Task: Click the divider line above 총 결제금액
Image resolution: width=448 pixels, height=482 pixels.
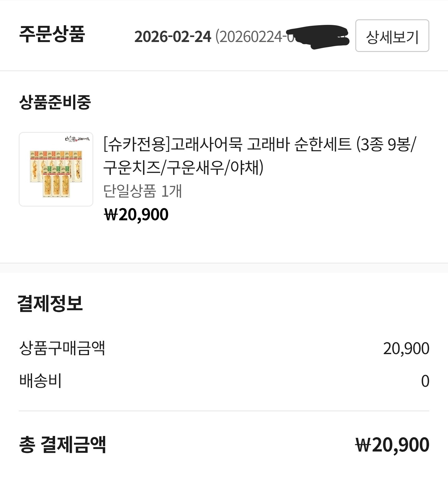Action: [x=224, y=411]
